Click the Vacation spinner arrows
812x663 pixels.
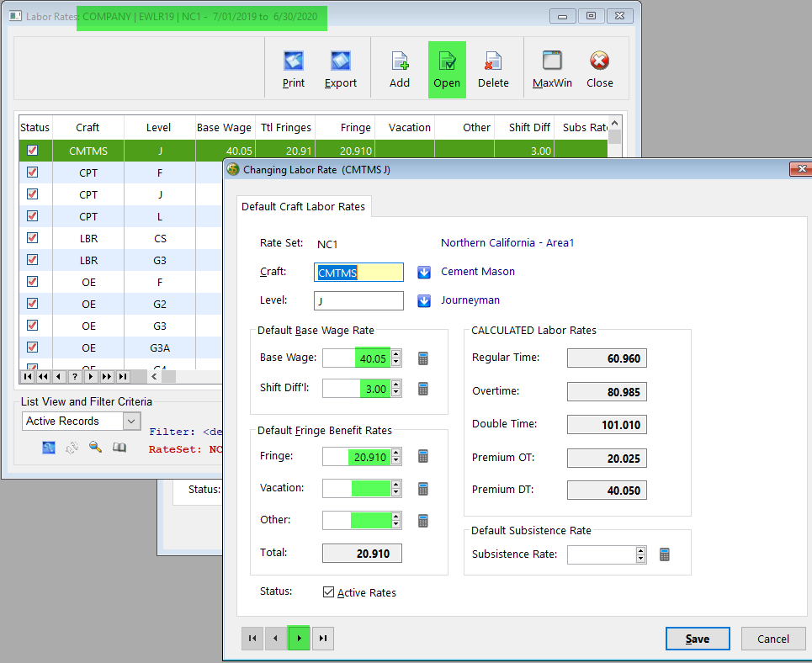[396, 489]
